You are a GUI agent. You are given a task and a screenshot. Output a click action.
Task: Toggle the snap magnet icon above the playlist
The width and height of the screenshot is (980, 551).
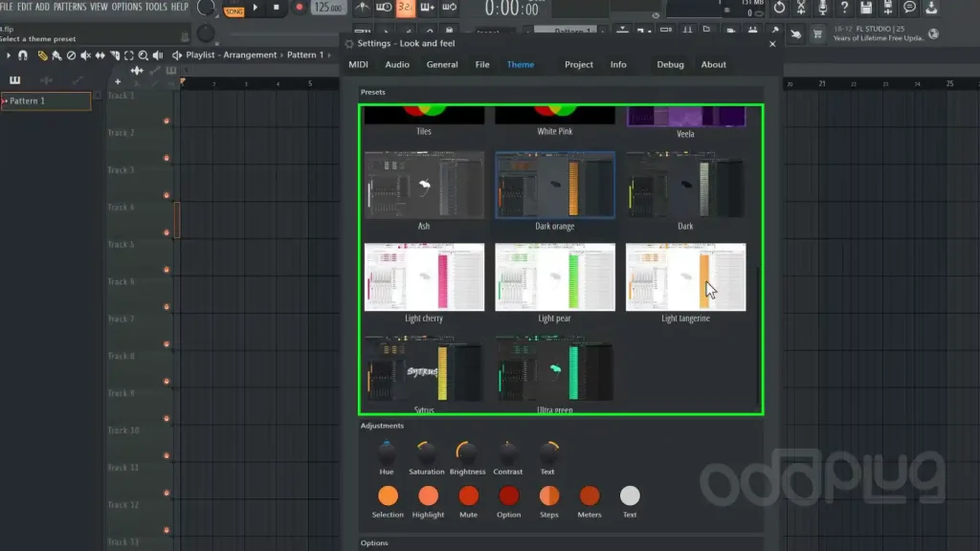click(x=24, y=55)
